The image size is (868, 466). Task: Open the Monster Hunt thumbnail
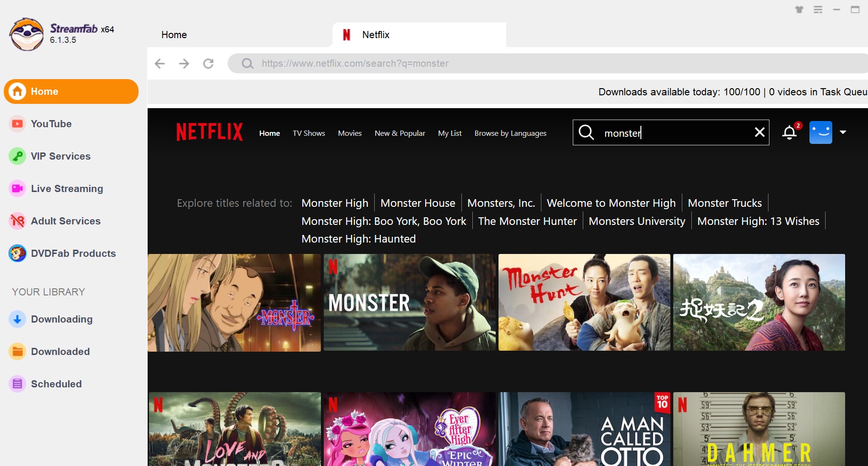pyautogui.click(x=584, y=303)
